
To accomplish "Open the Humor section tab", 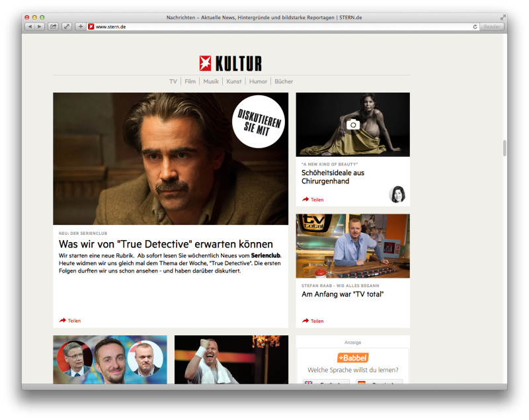I will (258, 81).
